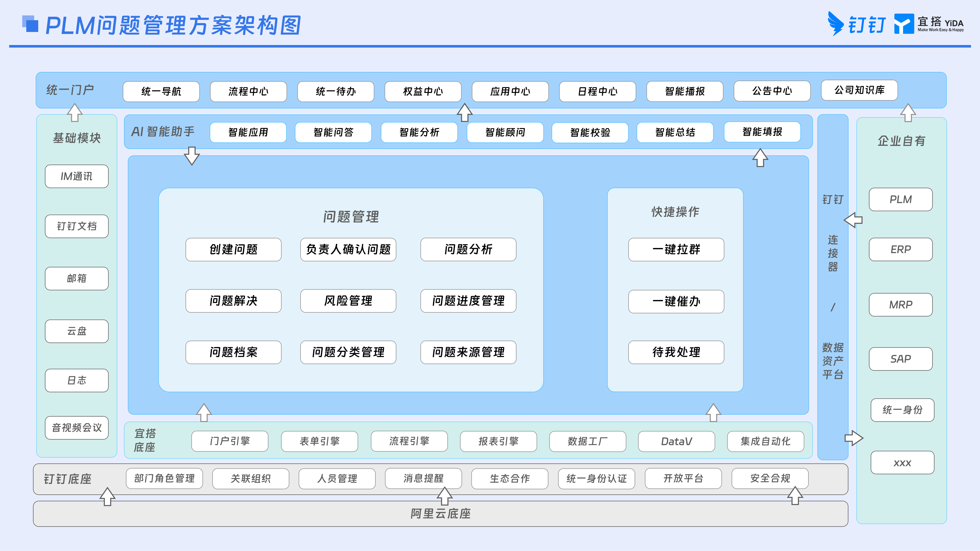The width and height of the screenshot is (980, 551).
Task: Click the 集成自动化 box
Action: 766,441
